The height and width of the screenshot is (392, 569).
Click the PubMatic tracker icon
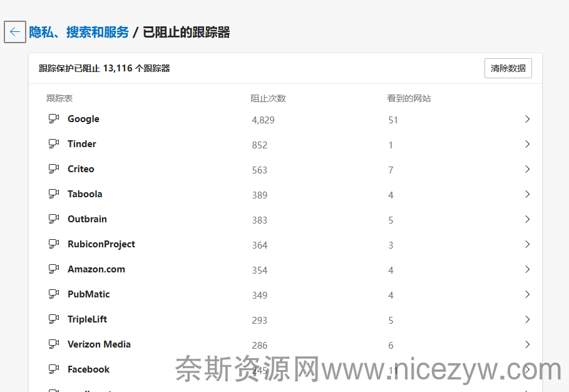[54, 294]
